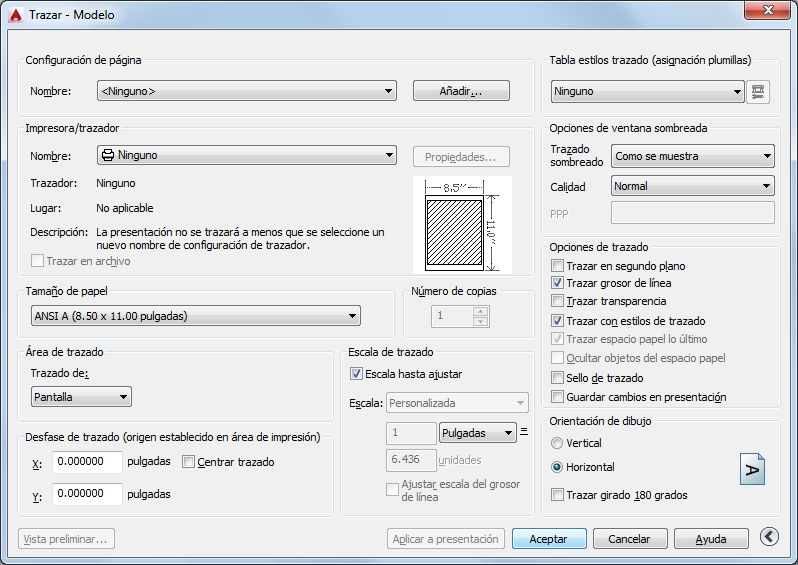Check Trazar girado 180 grados
This screenshot has width=798, height=565.
point(557,495)
